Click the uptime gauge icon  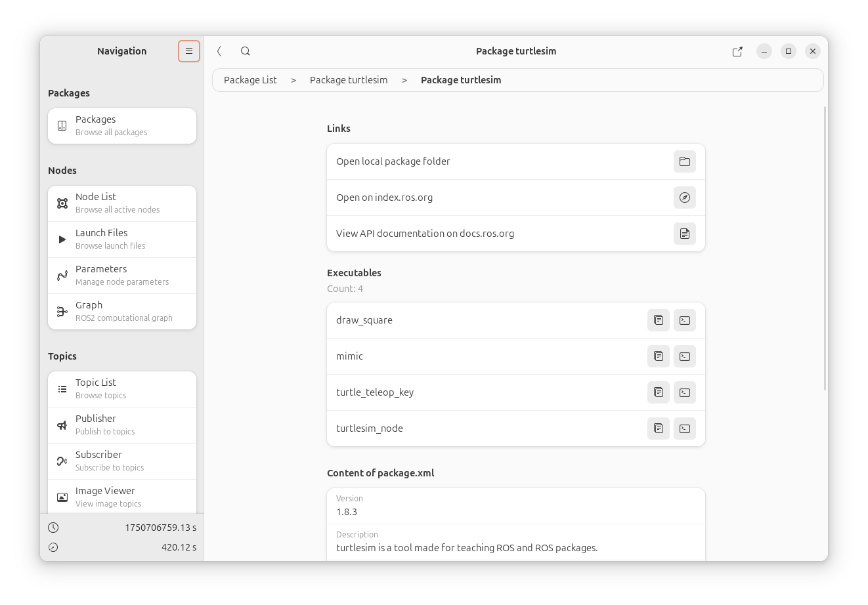(x=53, y=547)
